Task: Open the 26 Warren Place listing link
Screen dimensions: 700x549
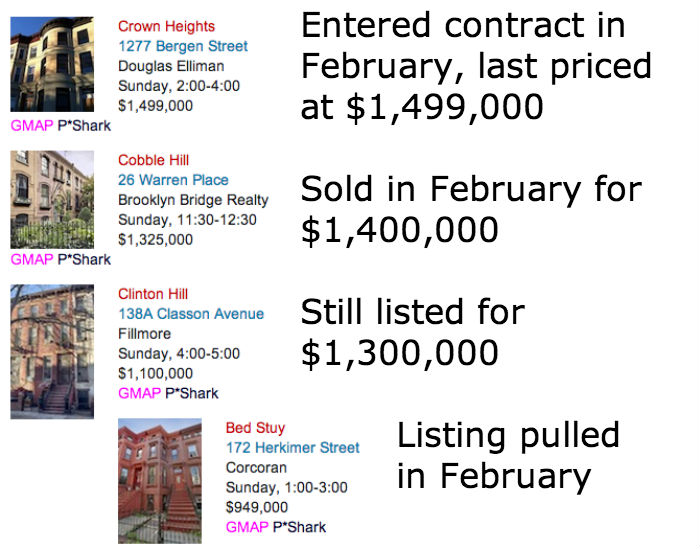Action: tap(173, 180)
